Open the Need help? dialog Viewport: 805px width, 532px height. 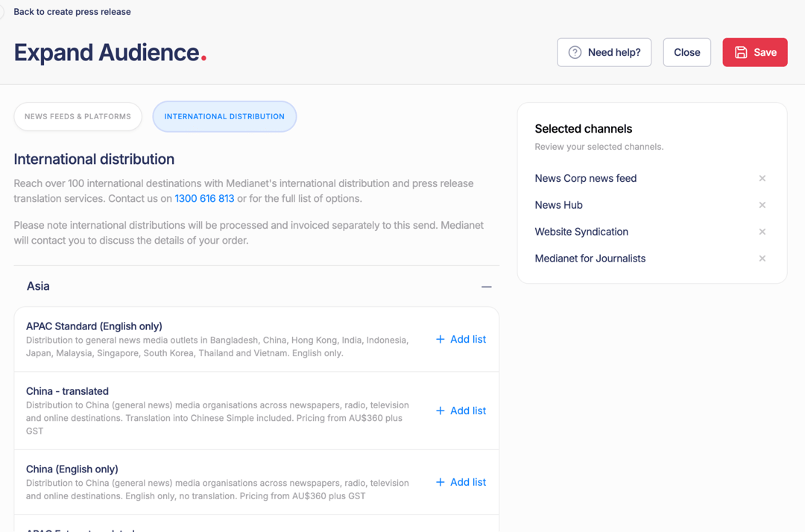[x=604, y=52]
